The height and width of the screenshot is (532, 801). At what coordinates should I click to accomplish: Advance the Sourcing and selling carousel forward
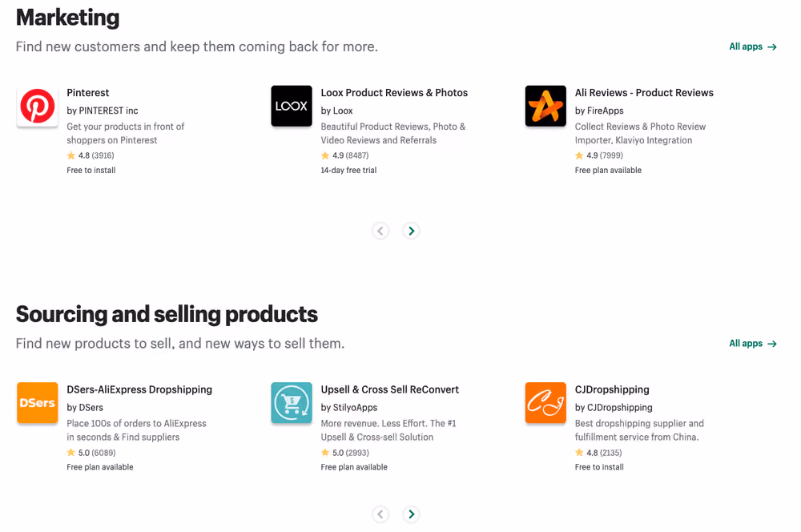[411, 514]
